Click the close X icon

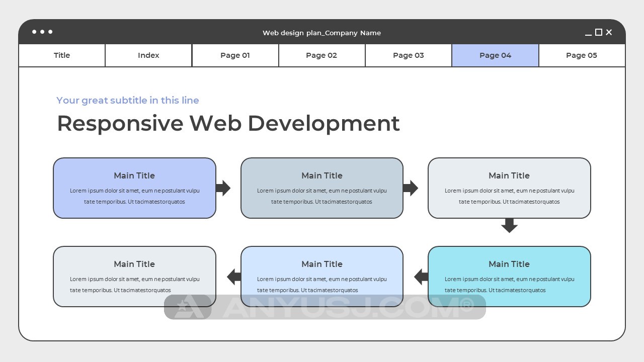click(609, 32)
